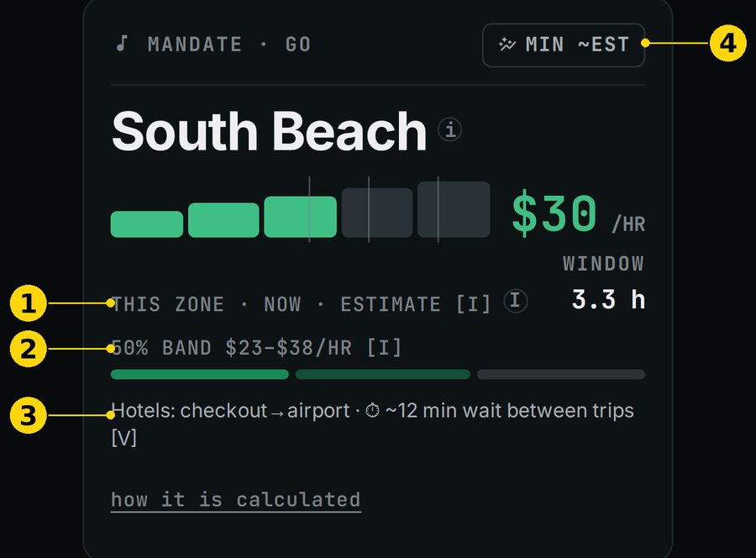Image resolution: width=756 pixels, height=558 pixels.
Task: Click the sparkline icon in MIN ~EST button
Action: (507, 45)
